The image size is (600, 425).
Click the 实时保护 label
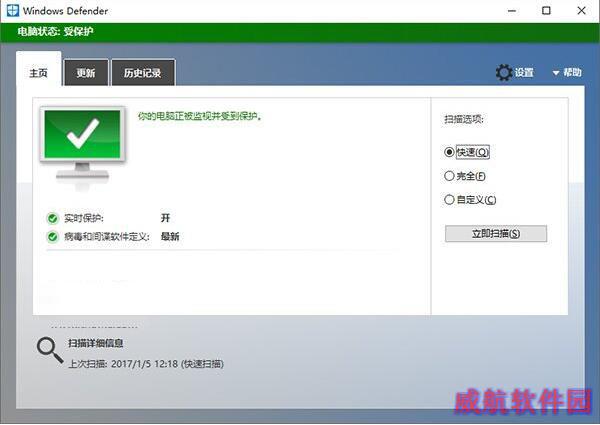point(83,218)
